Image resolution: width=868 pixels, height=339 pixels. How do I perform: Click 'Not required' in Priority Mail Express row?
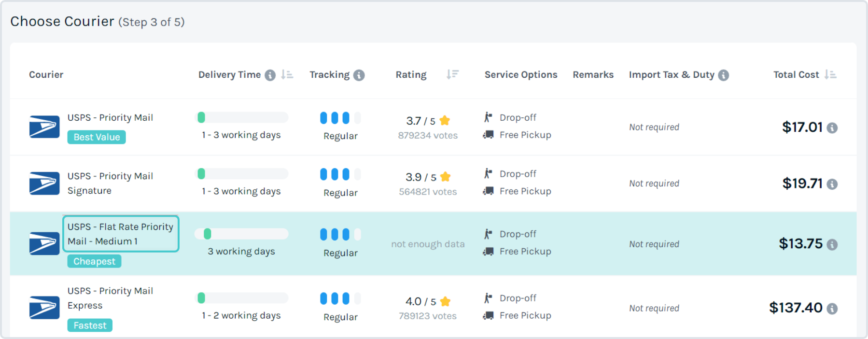[x=654, y=308]
